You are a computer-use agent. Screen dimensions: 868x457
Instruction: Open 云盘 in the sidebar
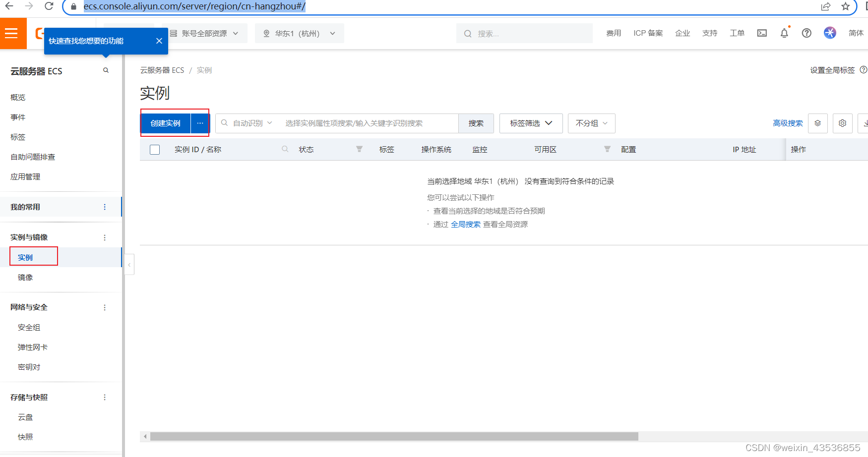pyautogui.click(x=25, y=417)
